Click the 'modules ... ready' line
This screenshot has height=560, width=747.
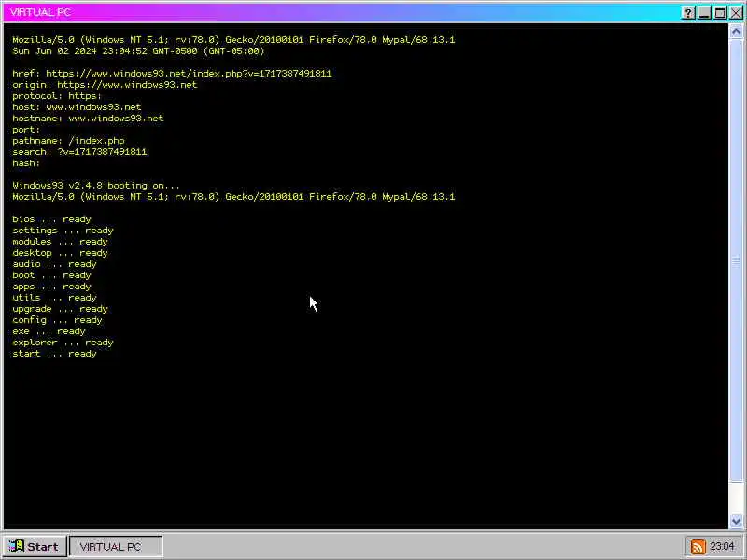[60, 242]
